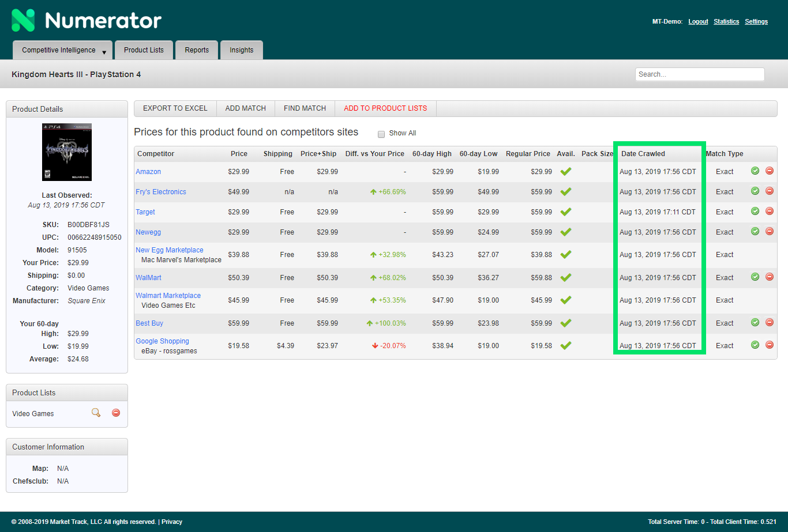
Task: Approve the WalMart match
Action: [x=755, y=277]
